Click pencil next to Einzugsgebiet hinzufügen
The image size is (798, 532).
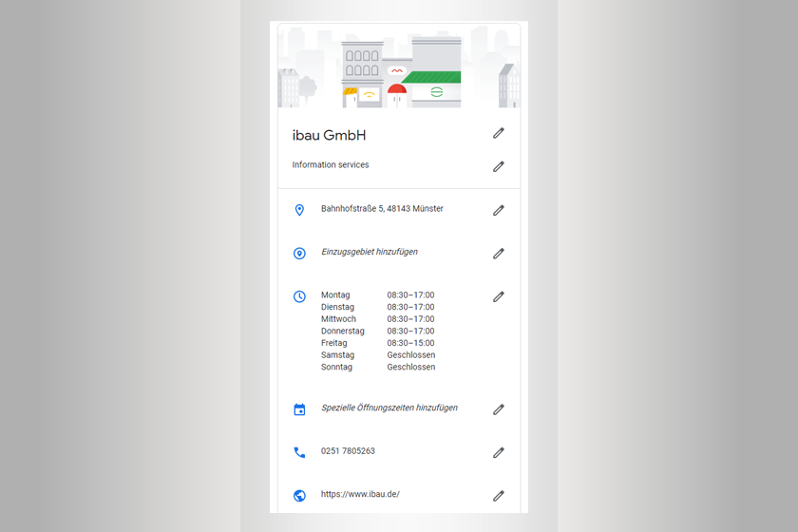coord(498,254)
